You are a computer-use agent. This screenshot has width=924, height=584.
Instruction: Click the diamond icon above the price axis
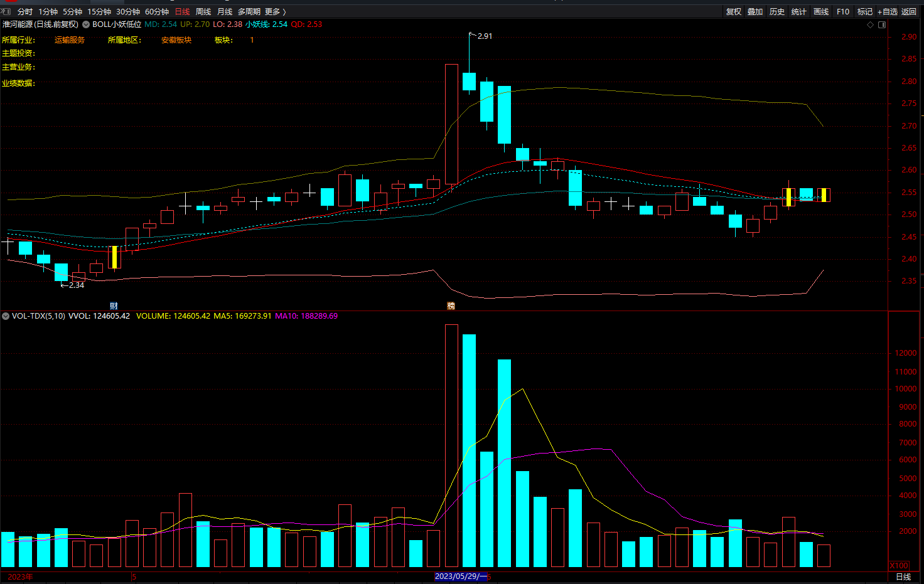[870, 24]
